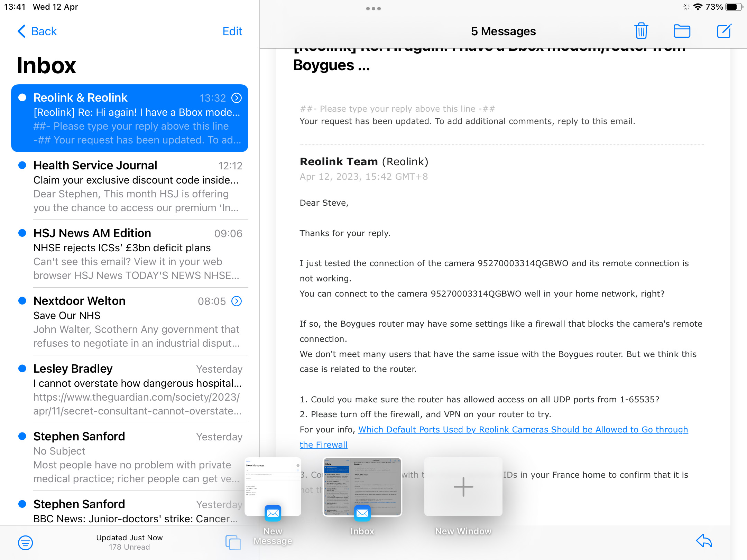Tap the show windows icon in the bottom toolbar
The image size is (747, 560).
coord(233,542)
